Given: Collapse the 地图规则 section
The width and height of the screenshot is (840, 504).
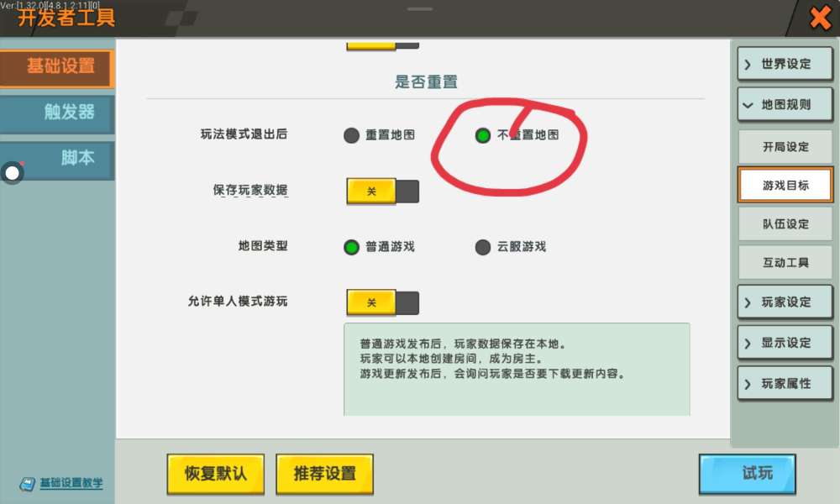Looking at the screenshot, I should (785, 104).
